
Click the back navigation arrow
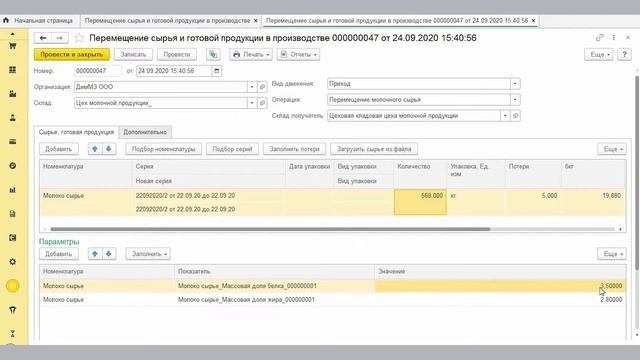click(x=43, y=38)
